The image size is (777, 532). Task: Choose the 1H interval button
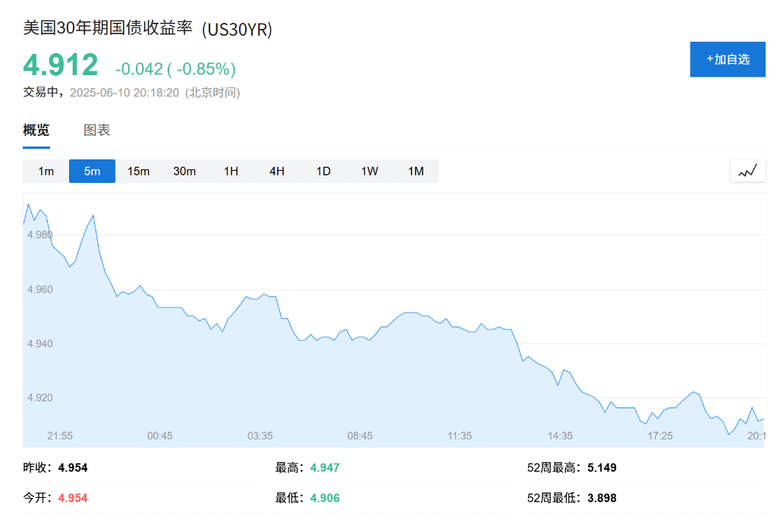coord(231,172)
